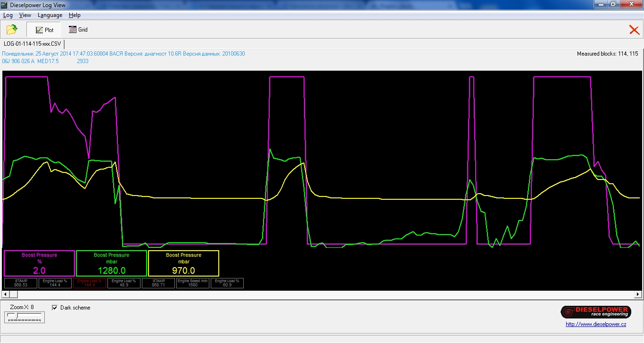Click the red X close log icon

634,30
